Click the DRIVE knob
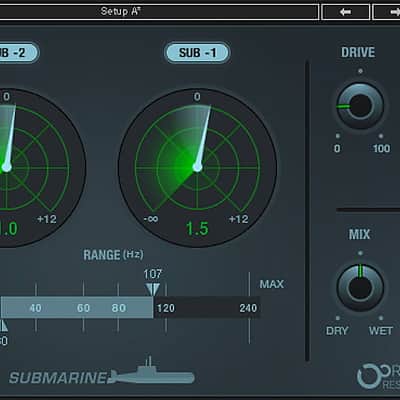Viewport: 400px width, 400px height. pos(360,106)
